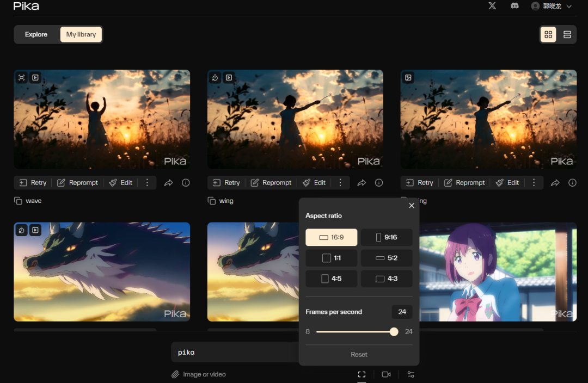Close the Aspect ratio popup

point(412,205)
